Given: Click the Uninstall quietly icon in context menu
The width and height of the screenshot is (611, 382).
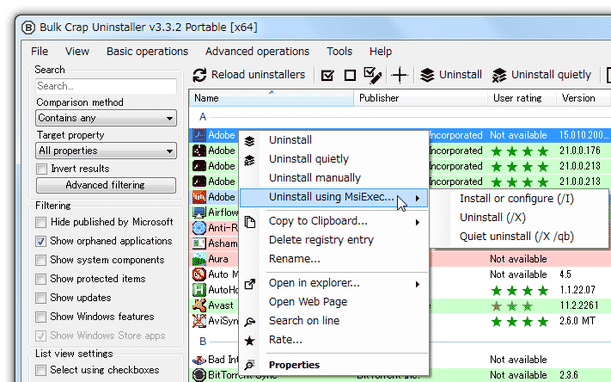Looking at the screenshot, I should 249,160.
